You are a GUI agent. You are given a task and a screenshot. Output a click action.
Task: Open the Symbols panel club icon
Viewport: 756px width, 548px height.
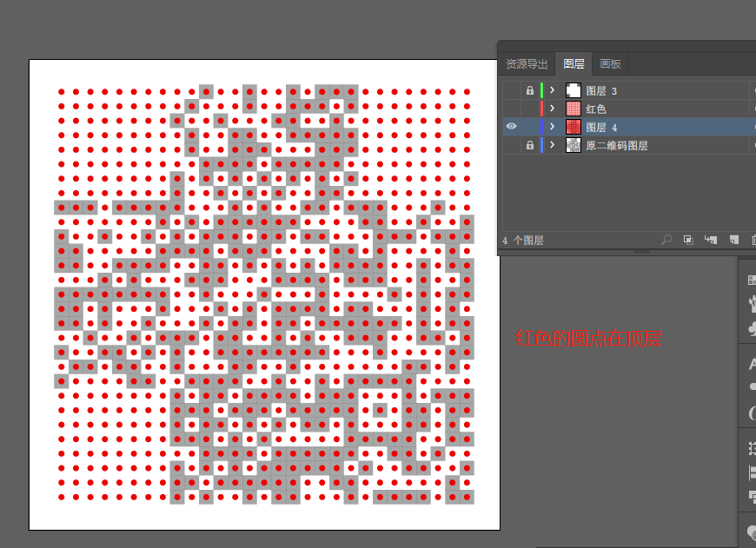point(752,328)
